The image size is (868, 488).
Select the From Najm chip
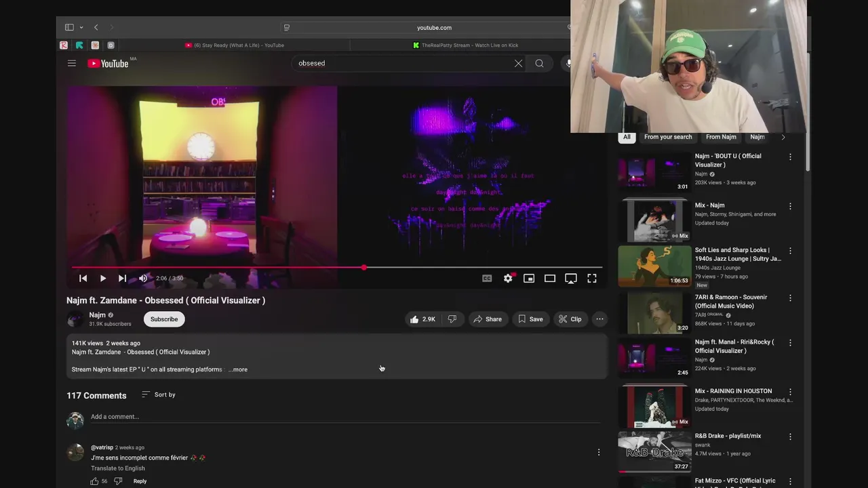721,137
